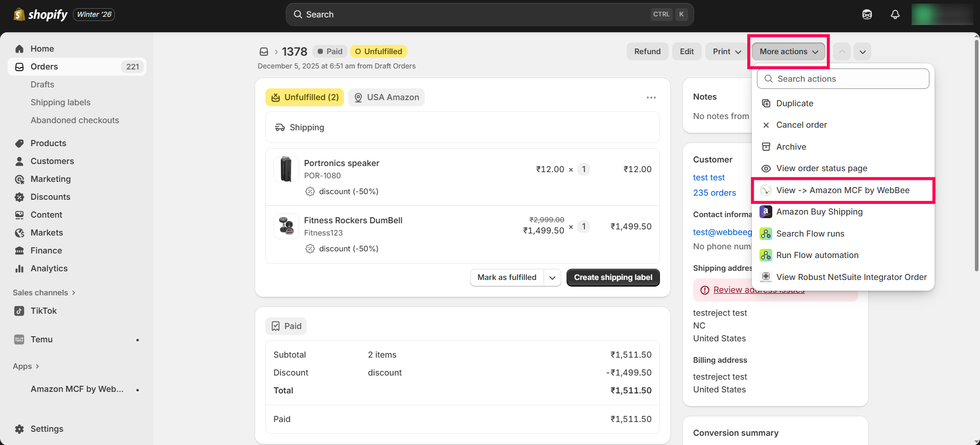980x445 pixels.
Task: Open the TikTok sales channel
Action: [x=43, y=311]
